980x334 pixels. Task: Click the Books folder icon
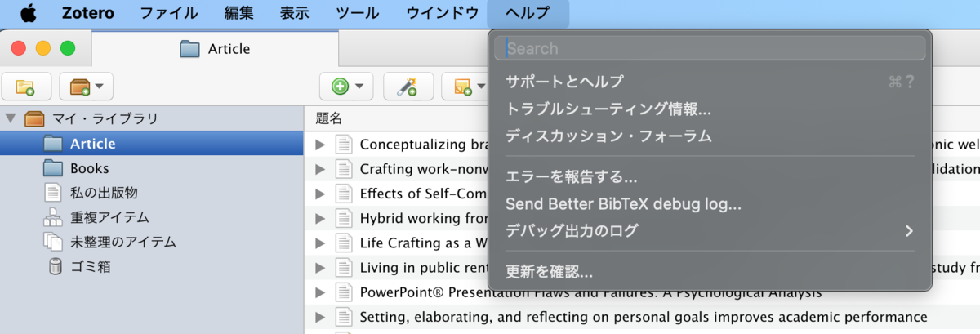click(53, 168)
